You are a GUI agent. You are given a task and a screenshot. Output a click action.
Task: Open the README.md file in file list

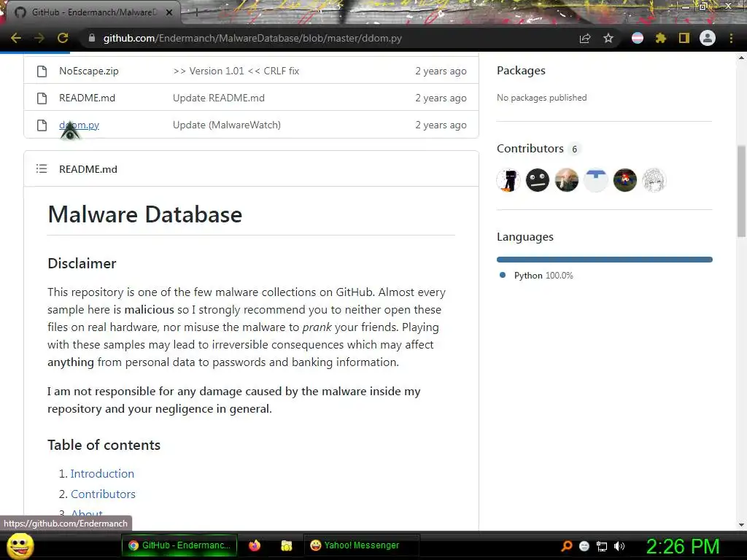click(x=88, y=98)
